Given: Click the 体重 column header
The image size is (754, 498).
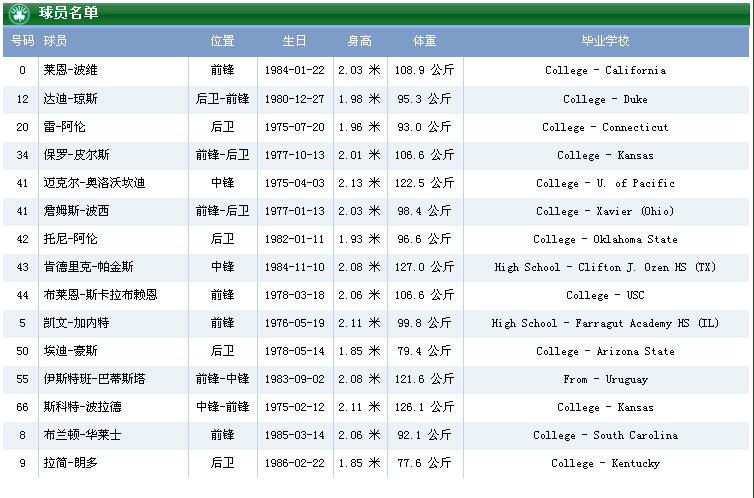Looking at the screenshot, I should pos(424,41).
